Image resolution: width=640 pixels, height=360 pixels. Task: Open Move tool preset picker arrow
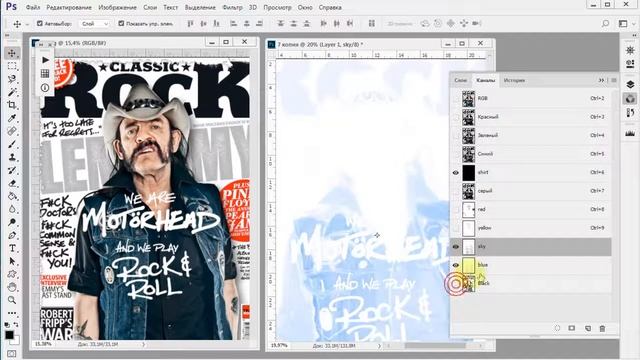[27, 24]
